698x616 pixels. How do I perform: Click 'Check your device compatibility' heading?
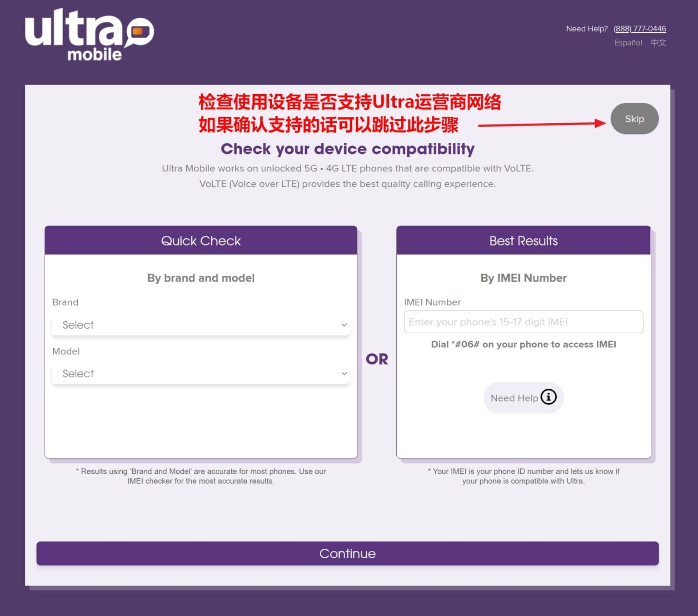pos(348,149)
